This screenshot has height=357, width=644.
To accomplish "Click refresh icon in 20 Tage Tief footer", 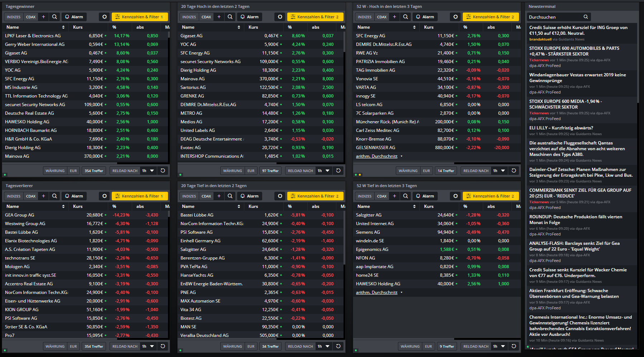I will coord(338,346).
